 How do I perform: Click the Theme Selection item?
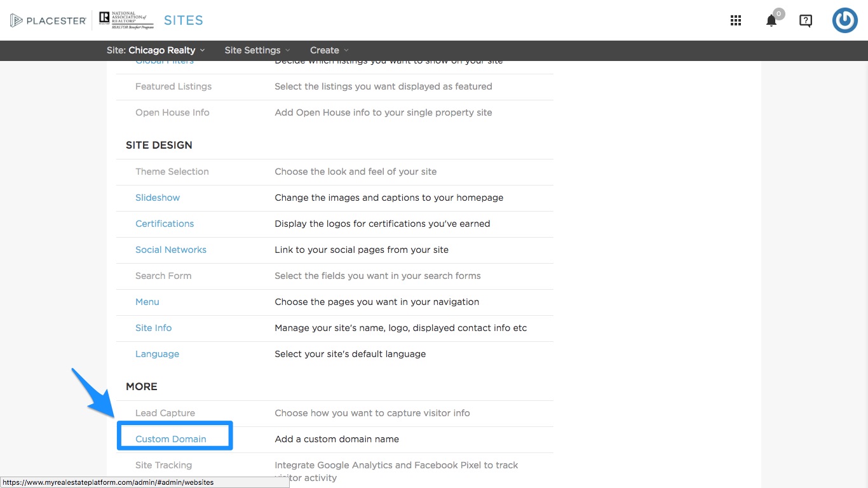172,172
